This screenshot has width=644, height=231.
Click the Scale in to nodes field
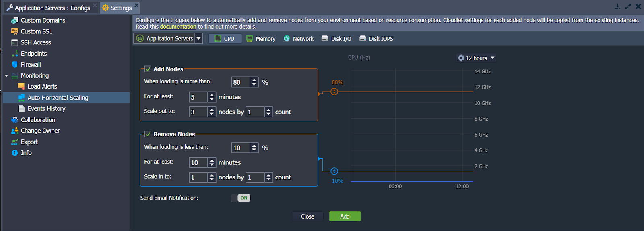pyautogui.click(x=198, y=177)
